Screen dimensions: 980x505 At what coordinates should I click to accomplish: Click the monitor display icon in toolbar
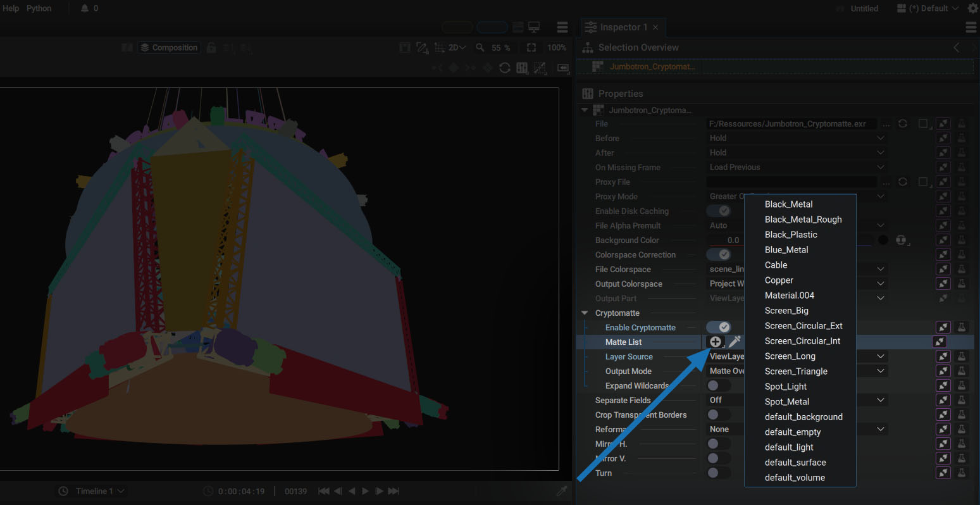point(534,27)
